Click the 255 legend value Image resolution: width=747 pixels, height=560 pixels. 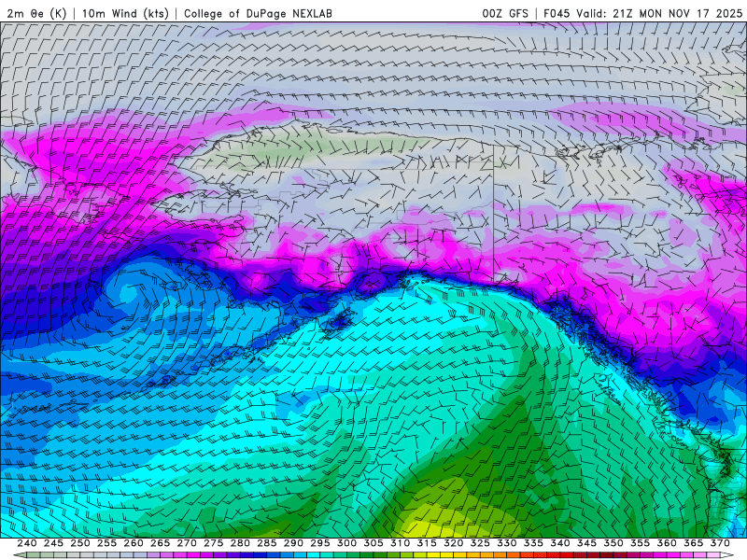point(106,543)
